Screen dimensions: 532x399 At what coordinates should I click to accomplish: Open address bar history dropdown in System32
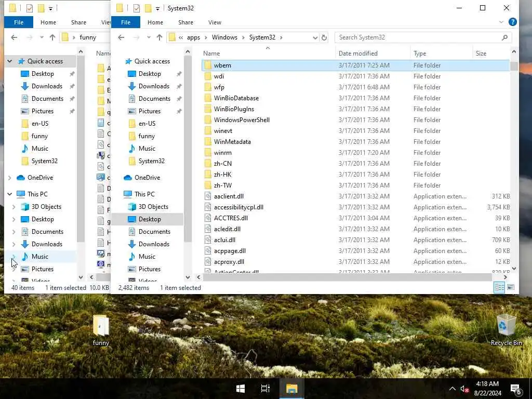click(x=315, y=37)
